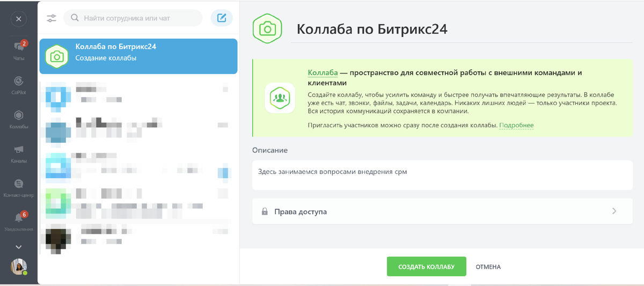Screen dimensions: 644x286
Task: Click the description field about внедрения срм
Action: (x=442, y=175)
